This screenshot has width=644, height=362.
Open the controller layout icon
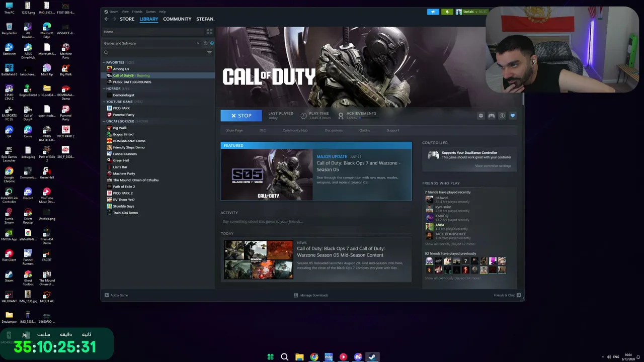click(492, 116)
